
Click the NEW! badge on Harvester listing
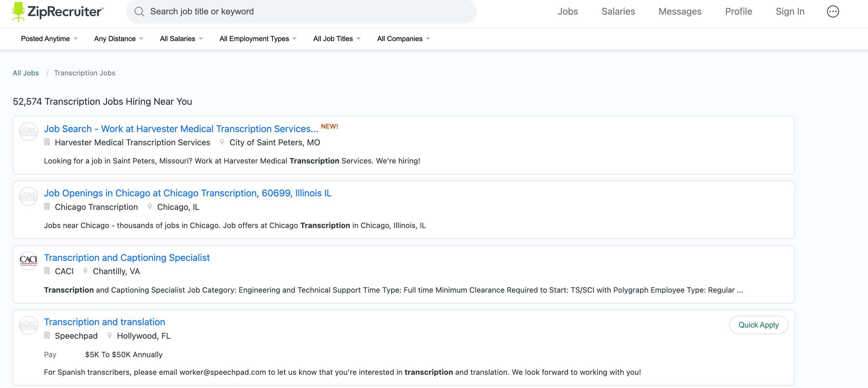point(329,126)
